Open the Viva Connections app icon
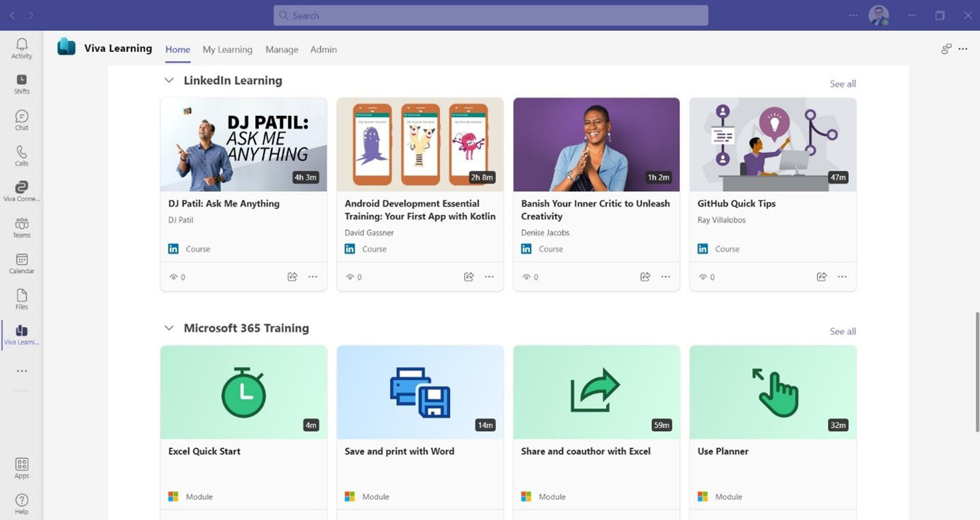 point(22,191)
